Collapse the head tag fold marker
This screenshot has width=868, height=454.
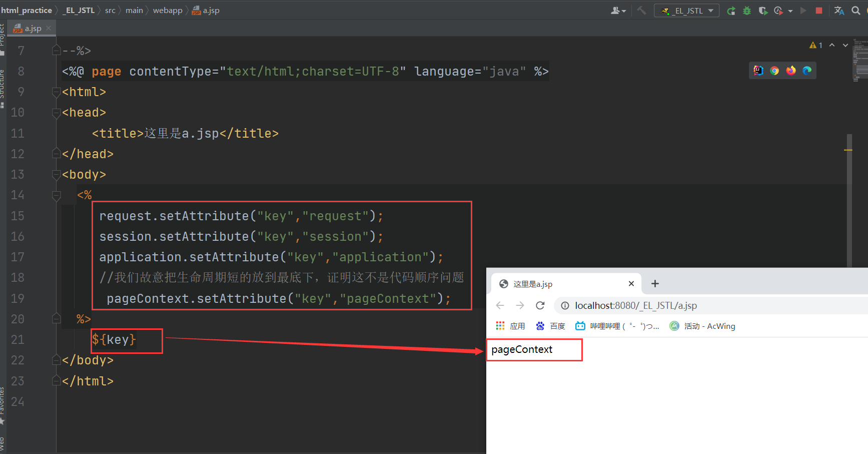click(x=57, y=113)
